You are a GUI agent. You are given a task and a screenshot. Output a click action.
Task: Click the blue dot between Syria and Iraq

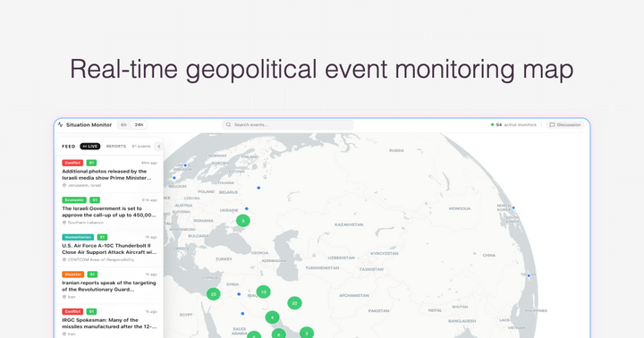pyautogui.click(x=239, y=294)
